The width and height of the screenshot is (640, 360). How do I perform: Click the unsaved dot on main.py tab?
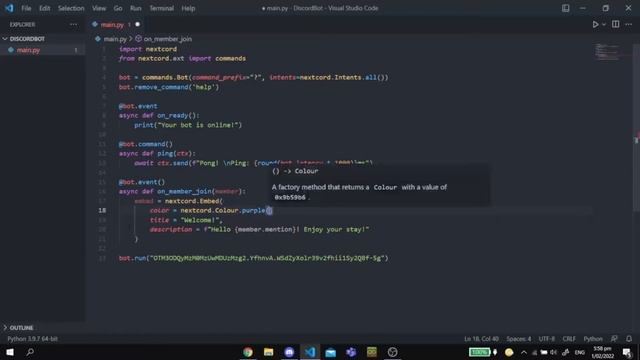(x=138, y=24)
